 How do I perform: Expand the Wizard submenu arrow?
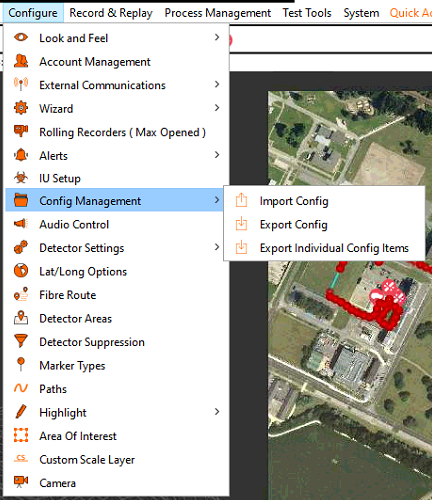click(x=217, y=108)
